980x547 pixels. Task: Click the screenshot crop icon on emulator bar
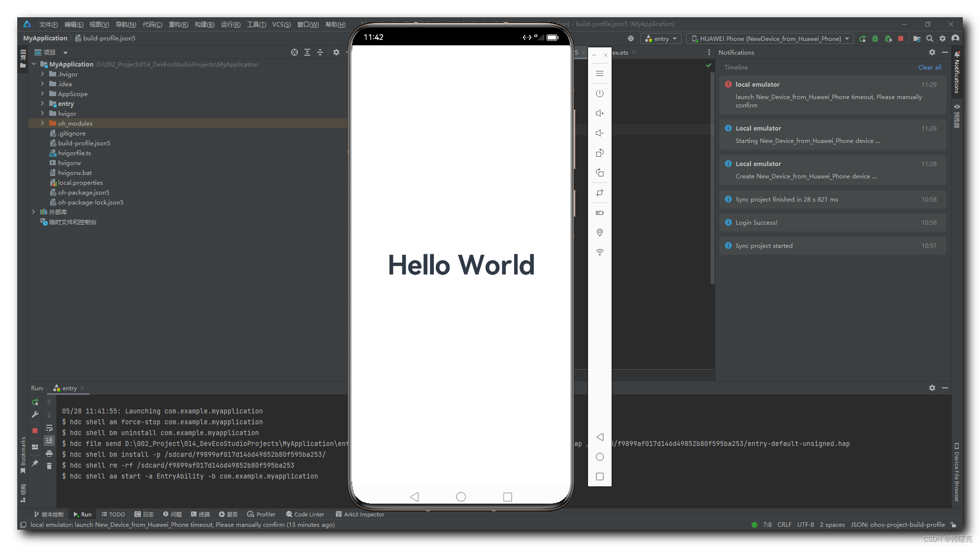point(599,193)
